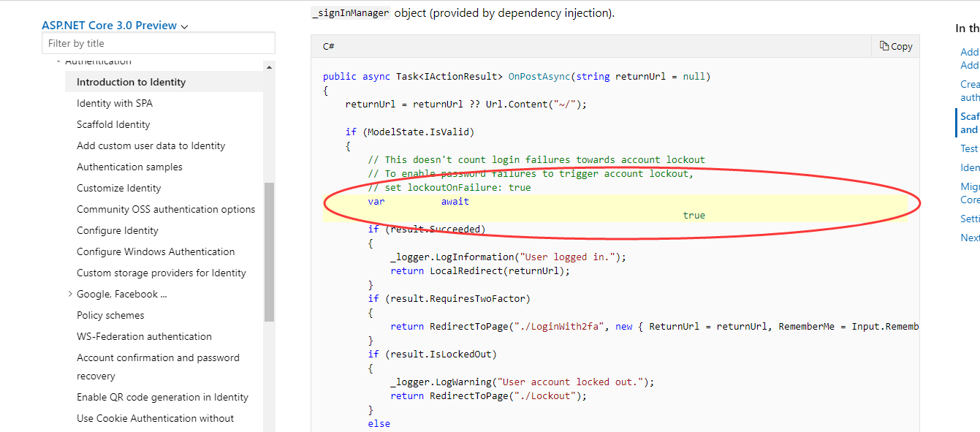Screen dimensions: 980x432
Task: Click the "./LoginWith2fa" string in code
Action: click(x=559, y=326)
